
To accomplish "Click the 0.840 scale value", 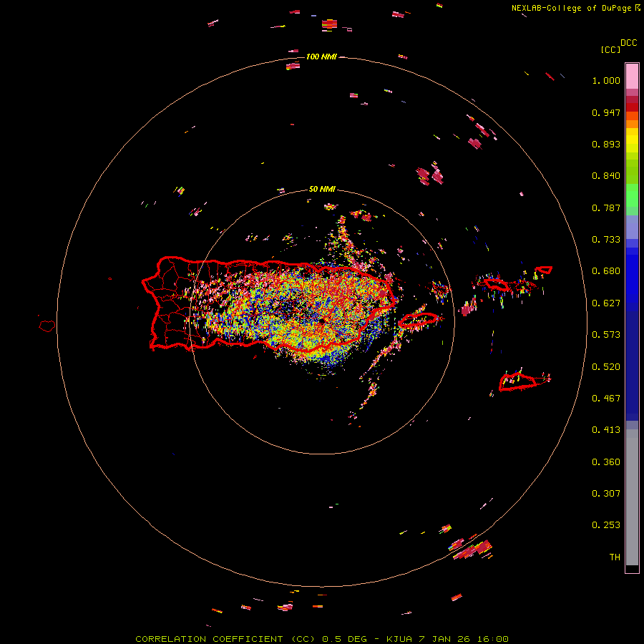I will (x=606, y=176).
